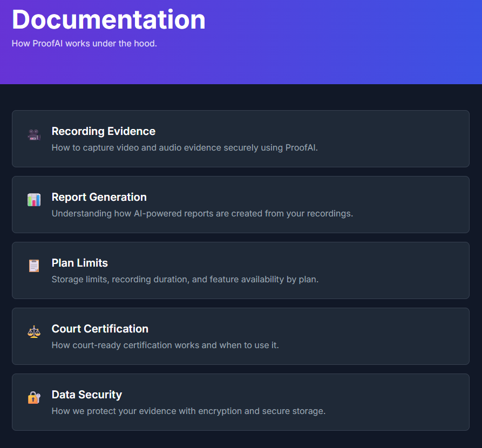Click the padlock icon beside Data Security
The width and height of the screenshot is (482, 448).
(34, 398)
